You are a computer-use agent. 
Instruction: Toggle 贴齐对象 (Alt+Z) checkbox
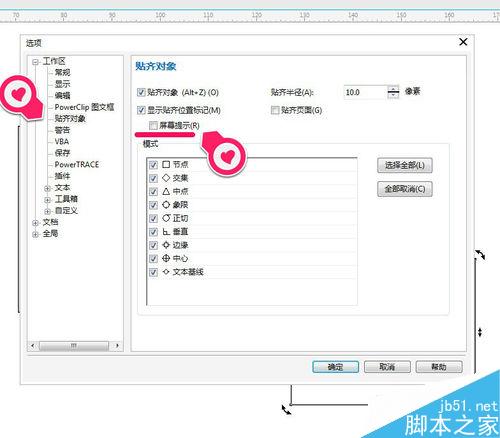point(141,92)
